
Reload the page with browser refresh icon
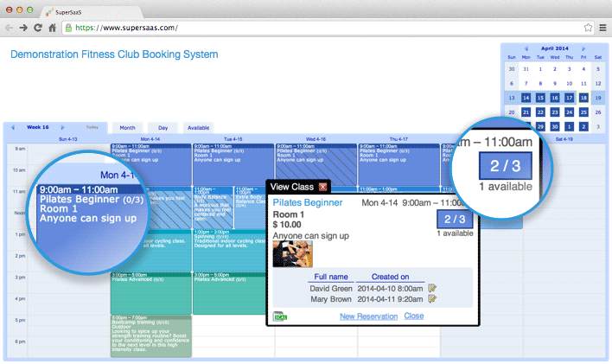[x=38, y=28]
